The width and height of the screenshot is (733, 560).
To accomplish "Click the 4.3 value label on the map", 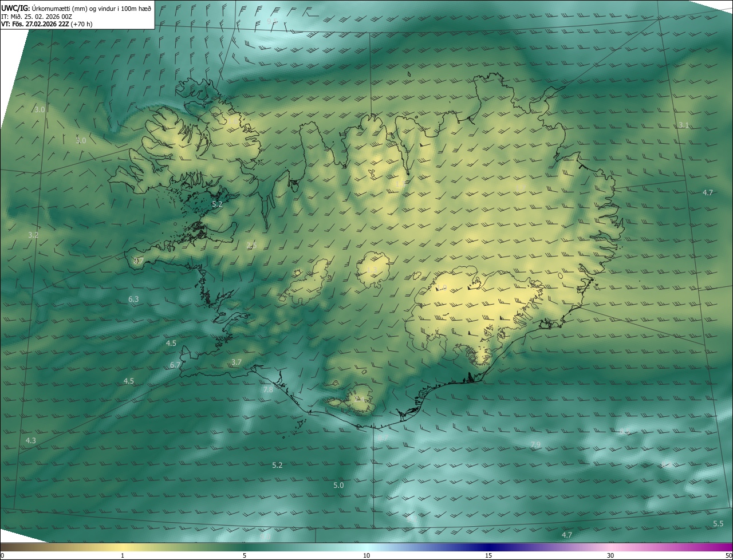I will tap(31, 440).
